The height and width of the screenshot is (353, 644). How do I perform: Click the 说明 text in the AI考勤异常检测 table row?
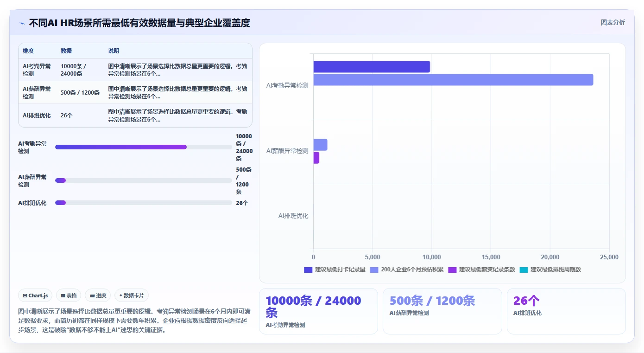click(177, 70)
